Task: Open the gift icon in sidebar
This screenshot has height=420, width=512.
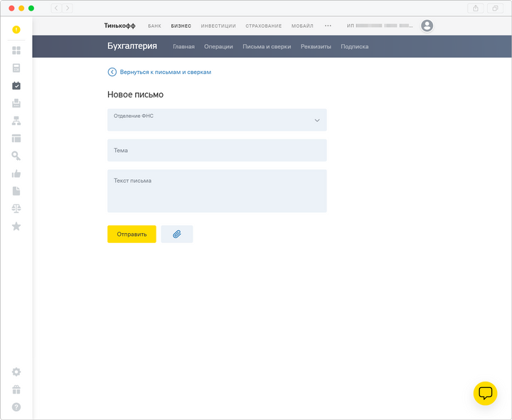Action: pyautogui.click(x=16, y=389)
